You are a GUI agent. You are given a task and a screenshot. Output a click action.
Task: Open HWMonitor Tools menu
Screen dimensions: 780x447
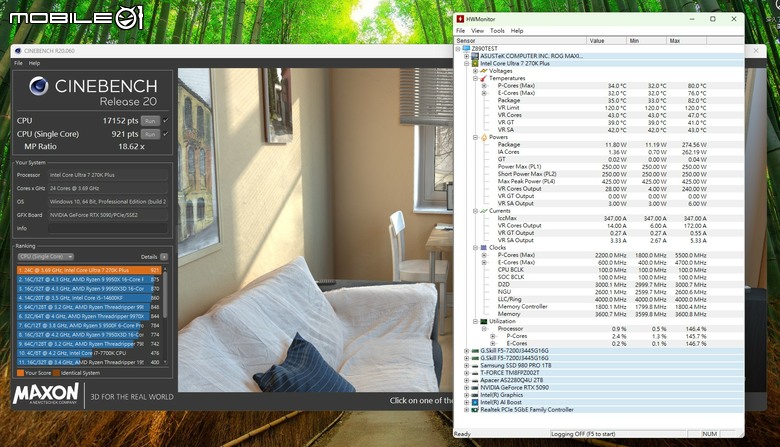pyautogui.click(x=497, y=31)
